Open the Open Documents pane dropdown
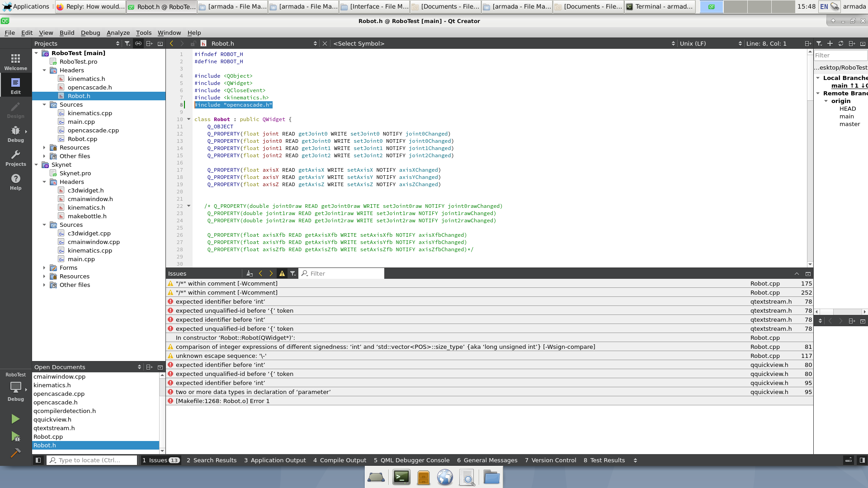The image size is (868, 488). pyautogui.click(x=88, y=367)
